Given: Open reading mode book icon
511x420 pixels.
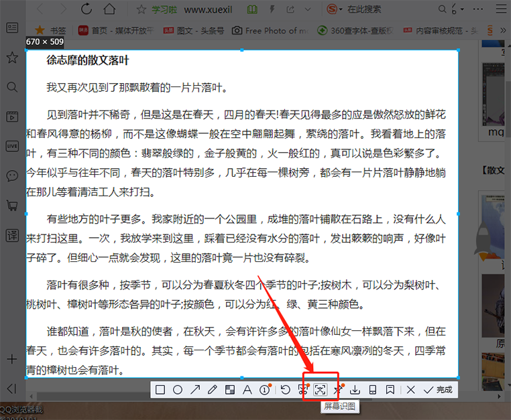Looking at the screenshot, I should (252, 9).
